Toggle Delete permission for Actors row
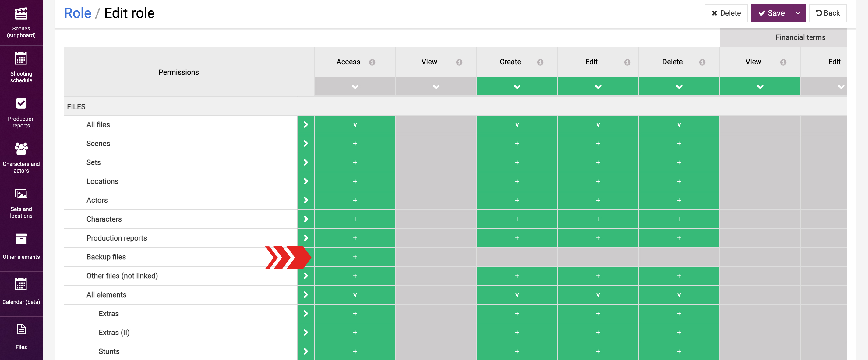This screenshot has width=868, height=360. 679,200
